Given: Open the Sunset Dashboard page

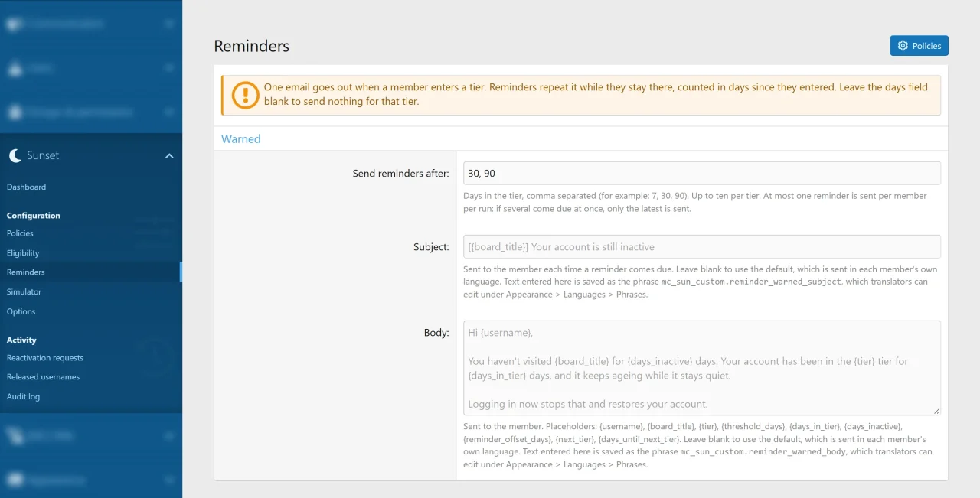Looking at the screenshot, I should point(26,187).
